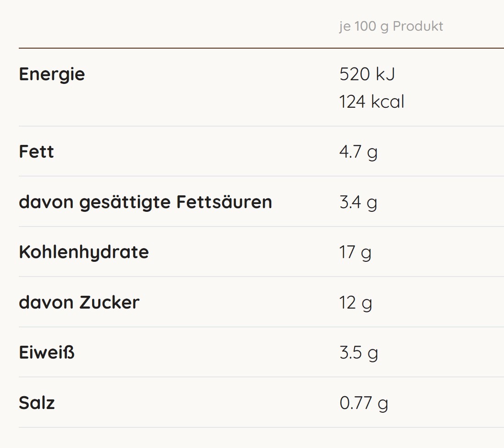Select the Fett row label
This screenshot has height=448, width=504.
pos(36,152)
